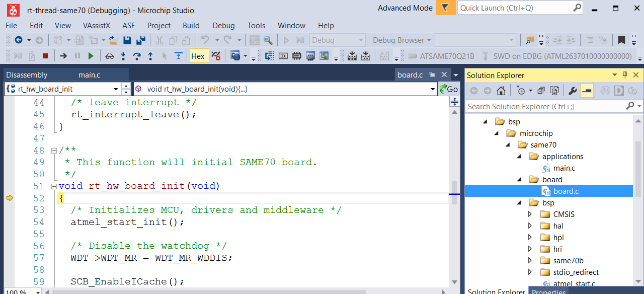Click the Step Over debug icon
Image resolution: width=644 pixels, height=294 pixels.
[137, 56]
